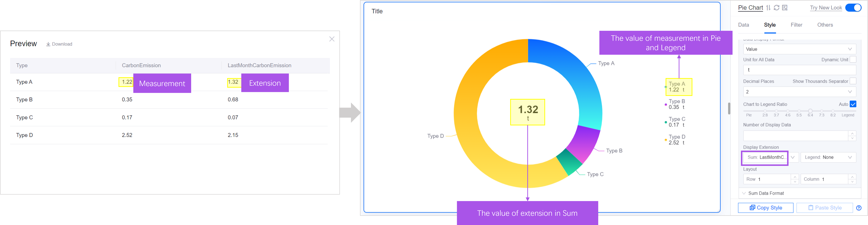Open the data preview icon
The width and height of the screenshot is (868, 225).
(785, 8)
